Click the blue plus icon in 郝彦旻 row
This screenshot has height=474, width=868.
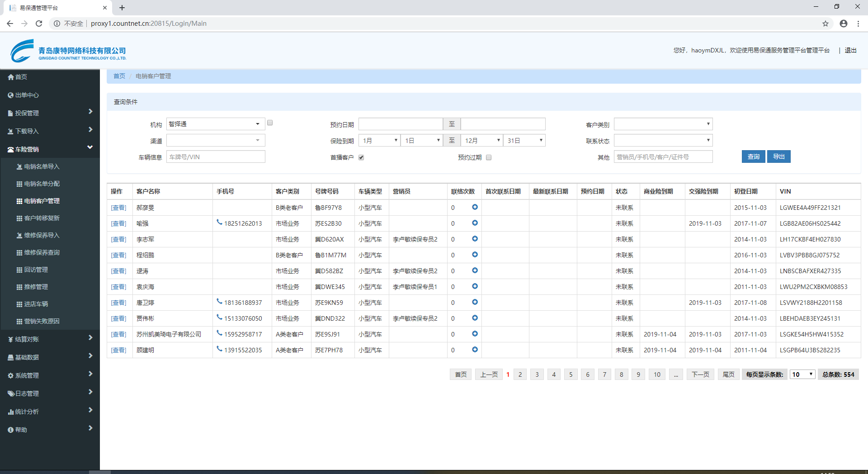(475, 207)
